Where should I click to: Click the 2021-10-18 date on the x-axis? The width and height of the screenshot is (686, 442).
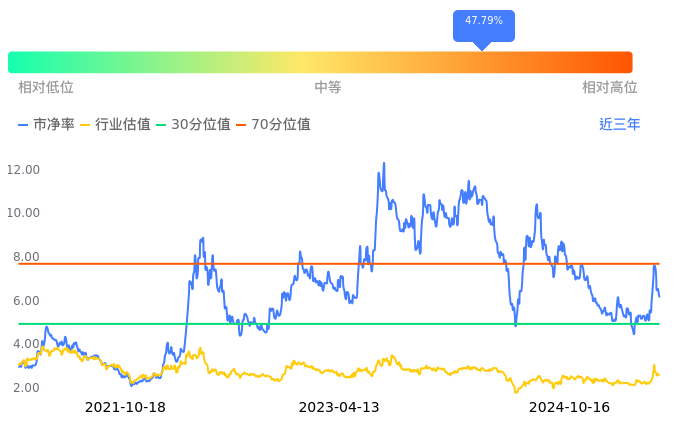[125, 407]
